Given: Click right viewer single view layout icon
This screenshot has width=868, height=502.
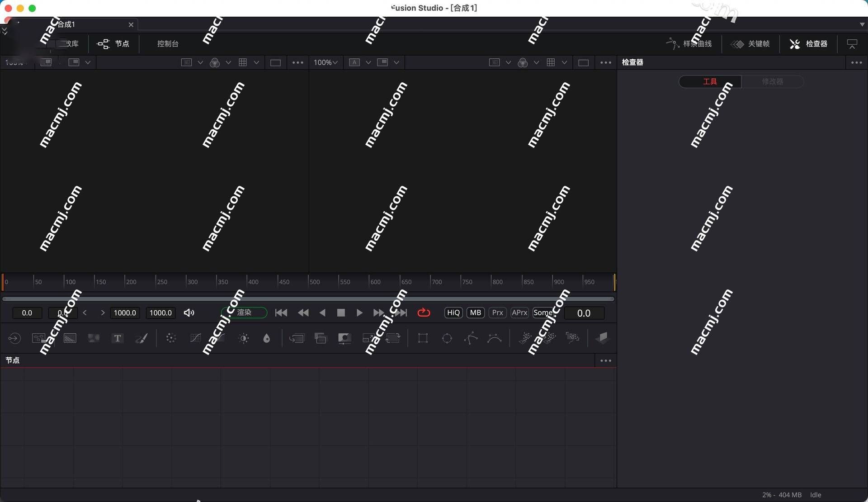Looking at the screenshot, I should pyautogui.click(x=583, y=63).
